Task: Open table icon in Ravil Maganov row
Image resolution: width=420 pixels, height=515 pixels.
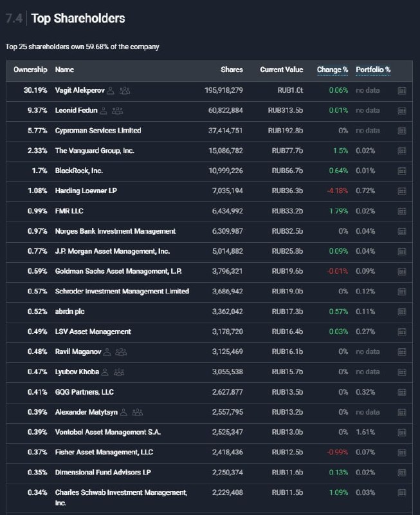Action: 402,352
